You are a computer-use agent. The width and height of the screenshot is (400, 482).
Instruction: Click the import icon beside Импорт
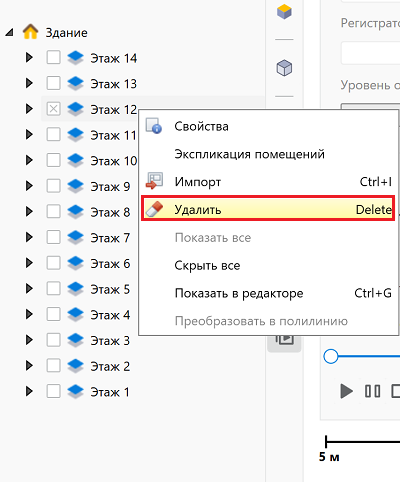point(154,181)
